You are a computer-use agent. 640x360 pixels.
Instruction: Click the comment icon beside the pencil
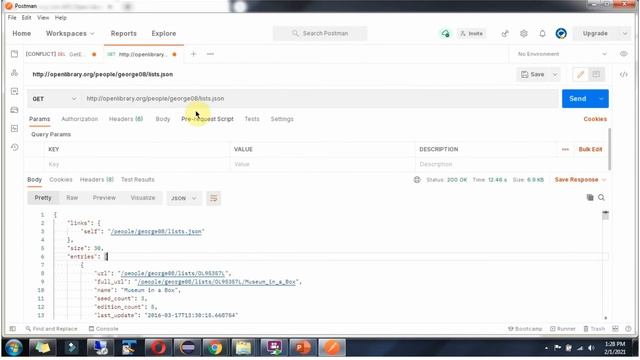[x=596, y=74]
